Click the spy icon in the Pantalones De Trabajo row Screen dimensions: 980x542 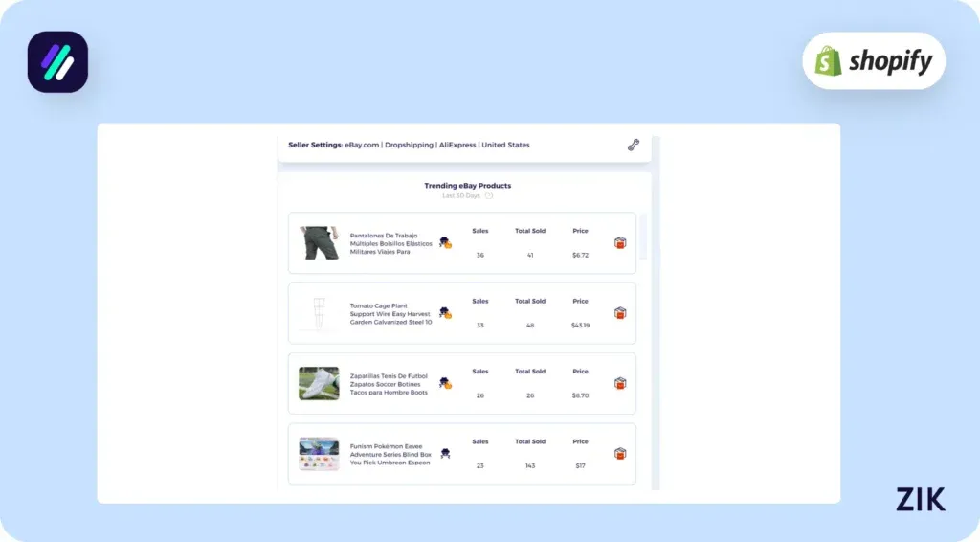(x=445, y=242)
